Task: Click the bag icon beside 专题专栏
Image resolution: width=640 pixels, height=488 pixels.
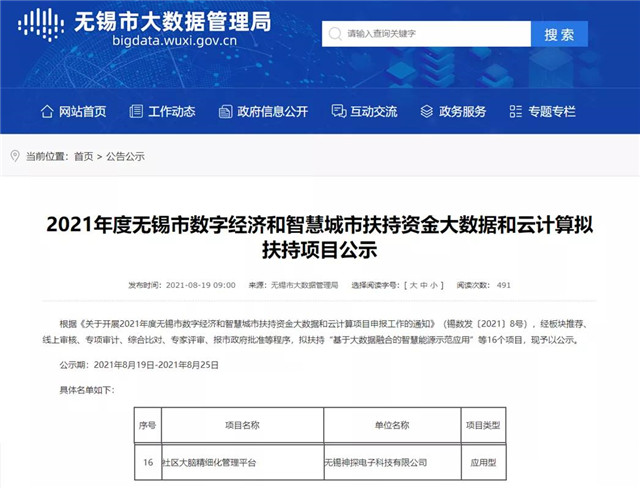Action: click(517, 111)
